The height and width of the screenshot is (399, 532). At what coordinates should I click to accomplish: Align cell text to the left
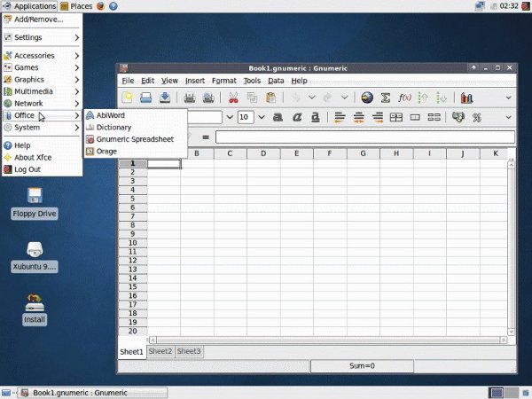(x=340, y=117)
